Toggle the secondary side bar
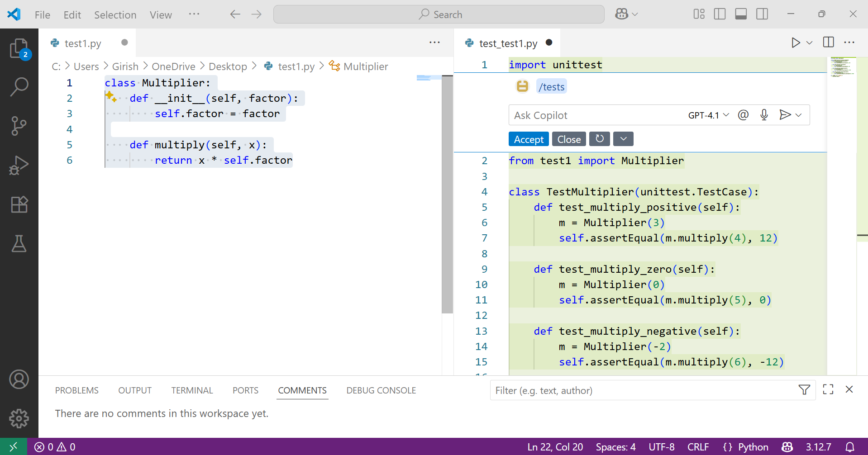 coord(762,14)
